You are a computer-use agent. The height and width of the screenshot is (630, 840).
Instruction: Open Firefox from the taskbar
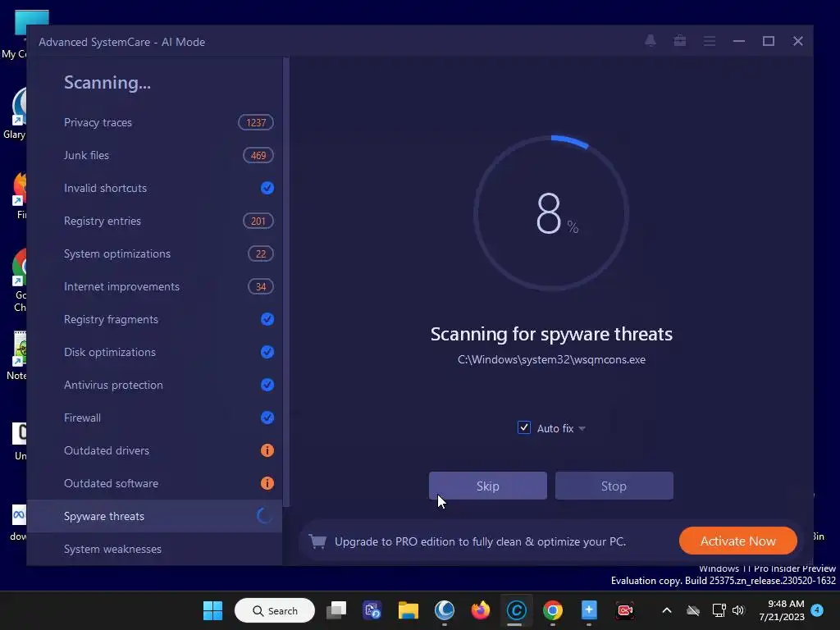click(481, 610)
